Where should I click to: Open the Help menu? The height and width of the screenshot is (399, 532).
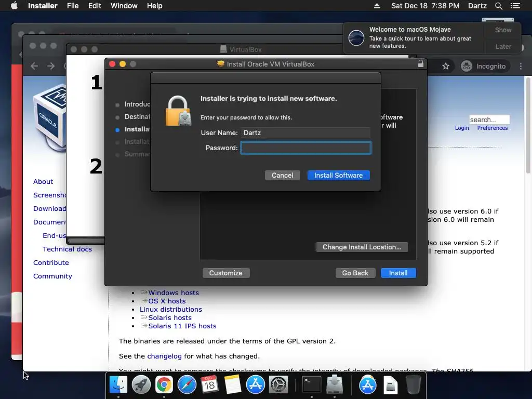pos(154,6)
